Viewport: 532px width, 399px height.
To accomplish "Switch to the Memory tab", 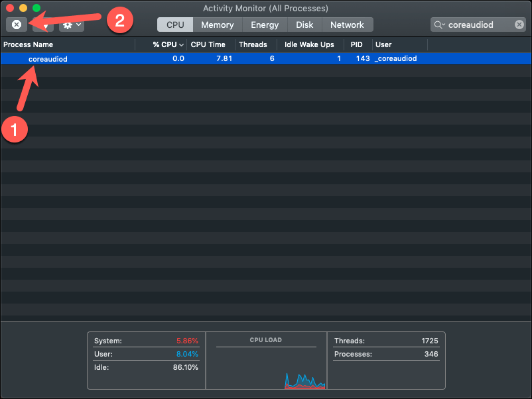I will point(218,25).
